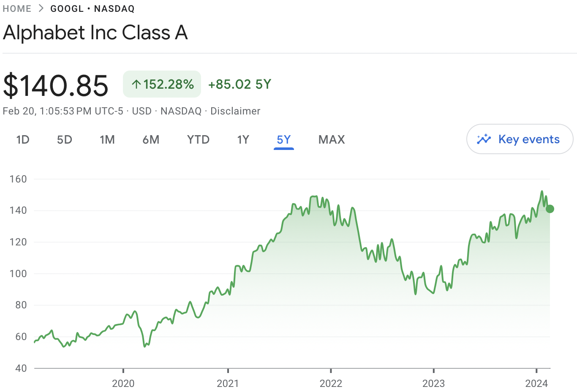
Task: Select the YTD tab
Action: [198, 140]
